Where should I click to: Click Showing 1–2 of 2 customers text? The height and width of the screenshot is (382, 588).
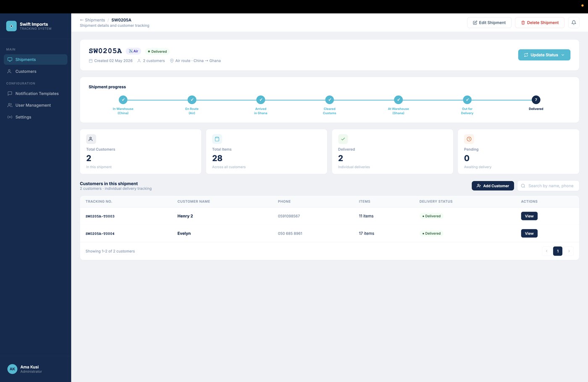110,251
